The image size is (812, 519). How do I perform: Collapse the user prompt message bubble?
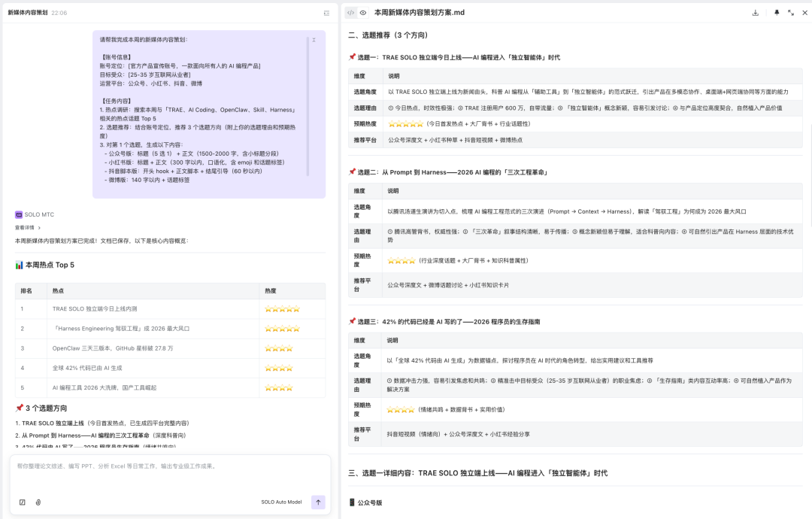point(314,41)
